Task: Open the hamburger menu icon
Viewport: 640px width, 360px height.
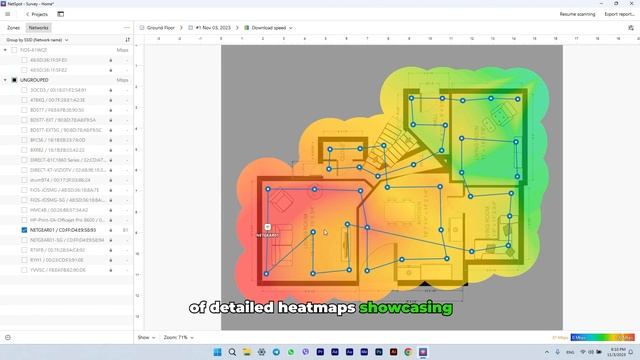Action: pos(8,14)
